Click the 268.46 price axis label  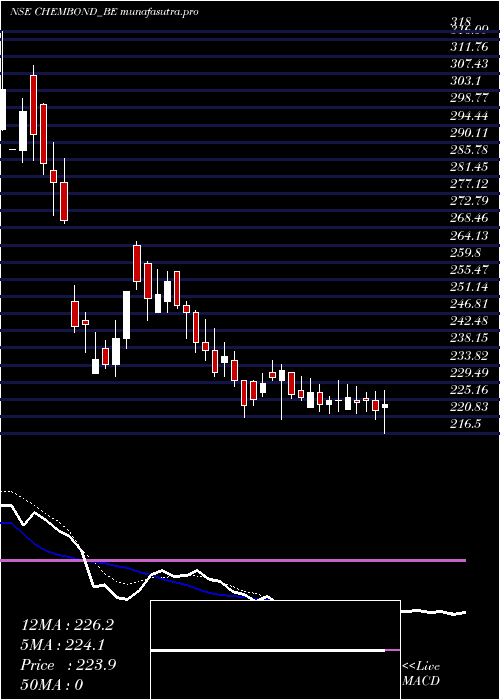point(469,218)
